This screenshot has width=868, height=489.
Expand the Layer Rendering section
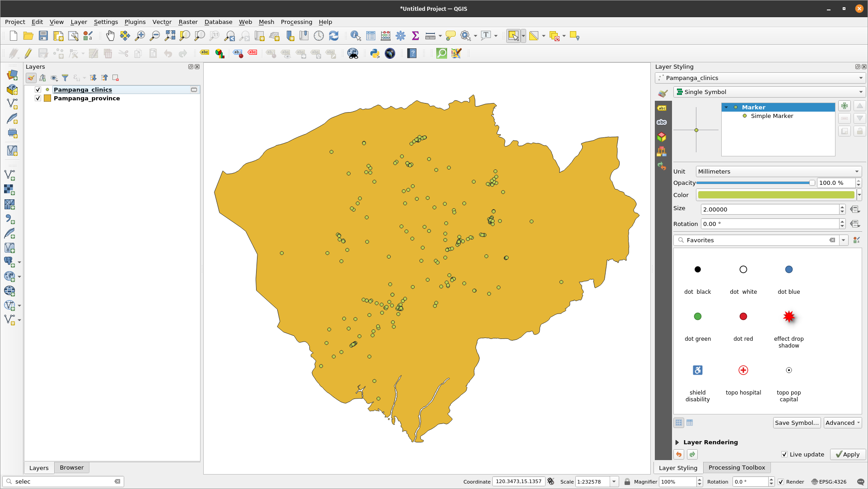point(677,442)
